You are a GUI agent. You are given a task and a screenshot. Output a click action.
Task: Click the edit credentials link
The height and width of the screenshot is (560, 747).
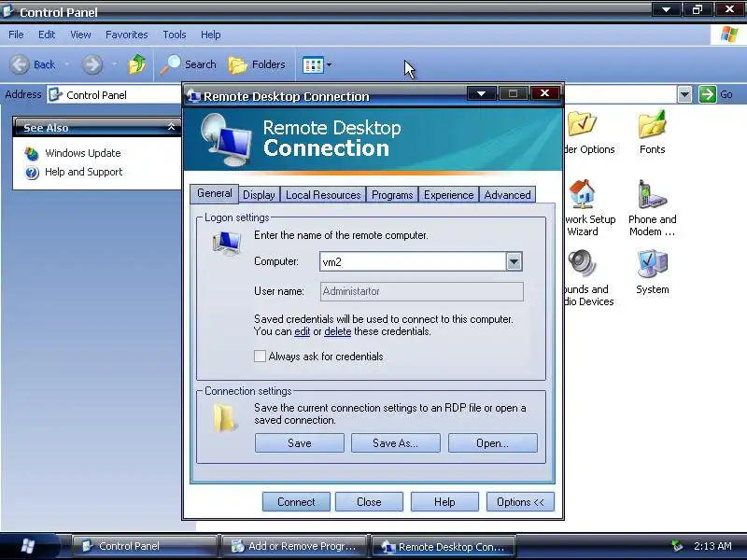(x=302, y=331)
